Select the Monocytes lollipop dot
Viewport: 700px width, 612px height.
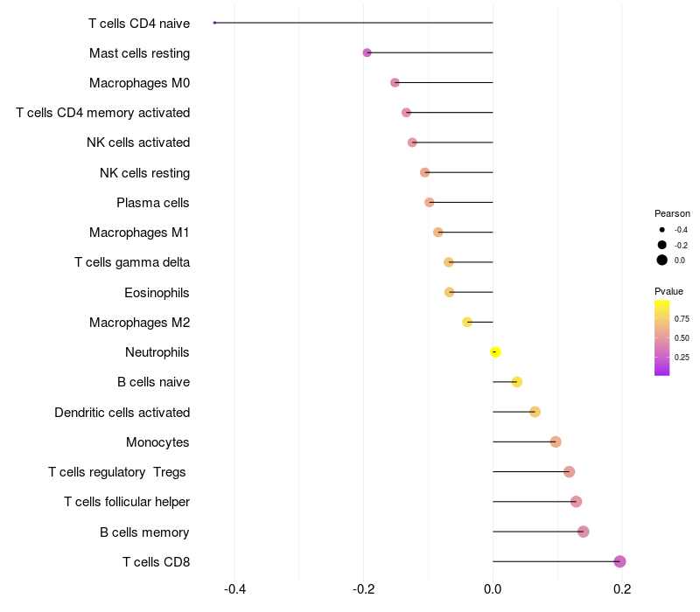(556, 442)
